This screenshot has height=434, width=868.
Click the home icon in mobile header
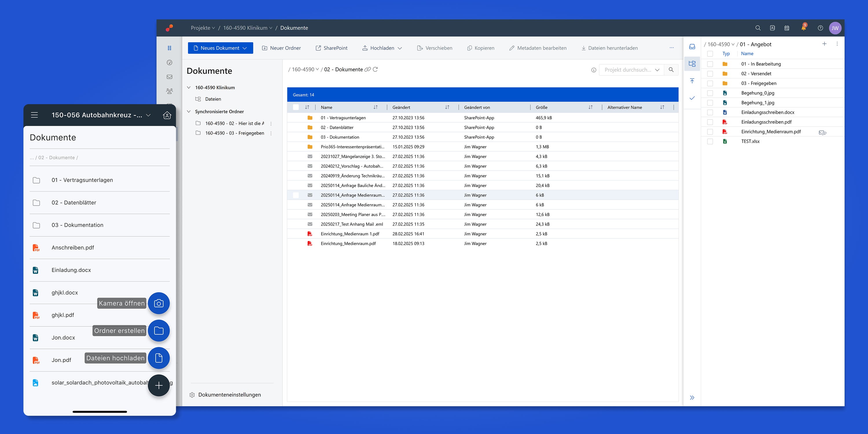[x=167, y=115]
